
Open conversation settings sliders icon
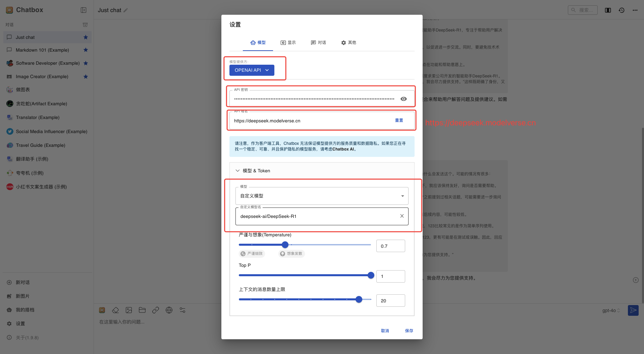182,310
